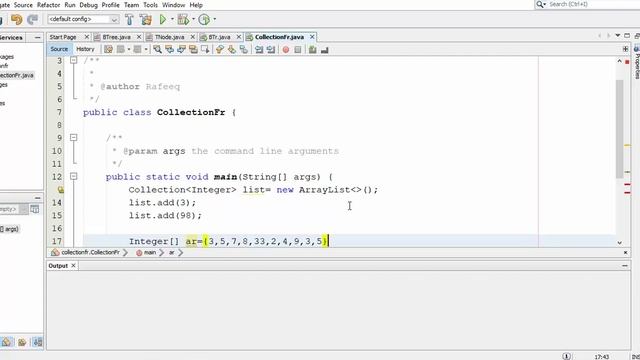This screenshot has height=360, width=640.
Task: Click the Uncomment icon in the editor toolbar
Action: [312, 49]
